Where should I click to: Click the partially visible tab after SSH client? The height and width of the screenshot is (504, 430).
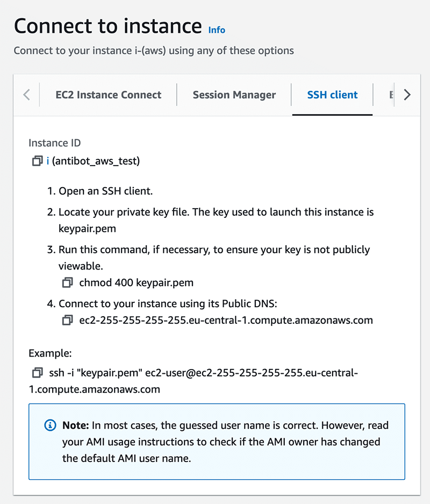pos(391,95)
